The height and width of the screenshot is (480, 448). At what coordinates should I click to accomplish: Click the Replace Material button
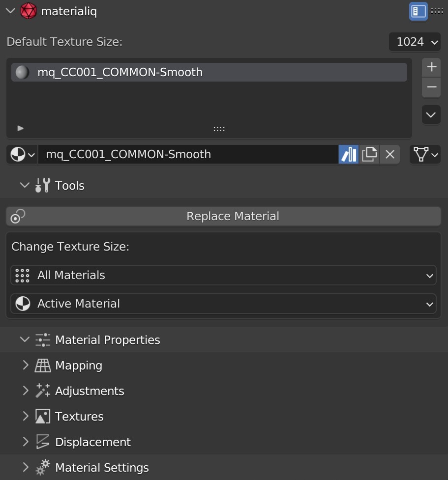pyautogui.click(x=232, y=216)
